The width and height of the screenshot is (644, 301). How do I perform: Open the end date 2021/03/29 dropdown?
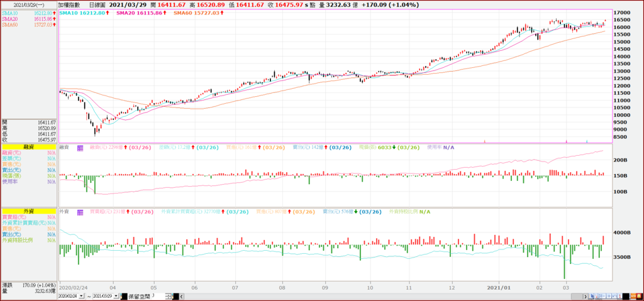[116, 296]
